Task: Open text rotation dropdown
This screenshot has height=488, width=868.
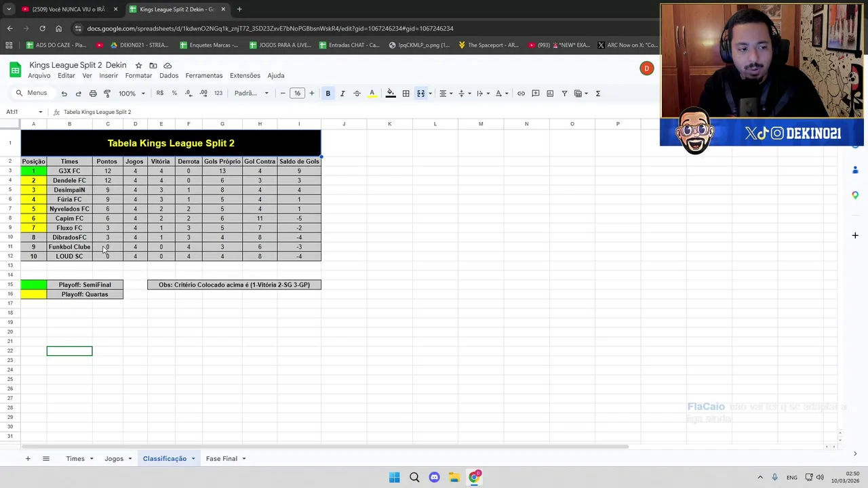Action: point(500,94)
